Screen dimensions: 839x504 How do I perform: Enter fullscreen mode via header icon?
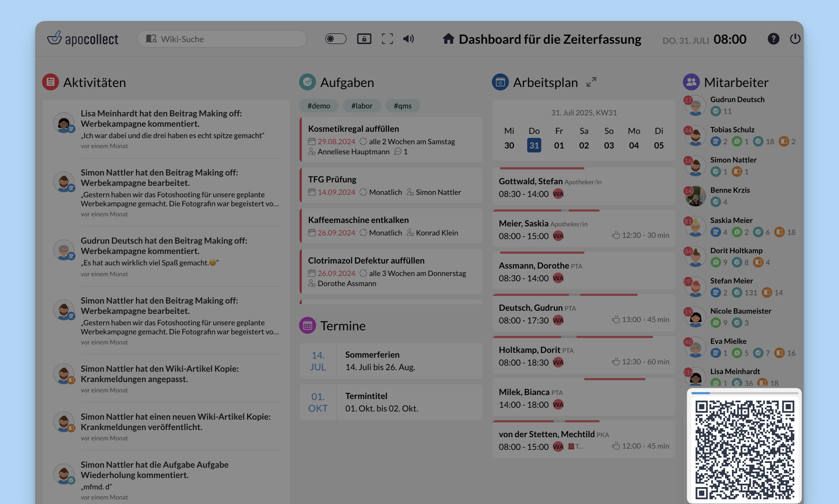[x=387, y=39]
